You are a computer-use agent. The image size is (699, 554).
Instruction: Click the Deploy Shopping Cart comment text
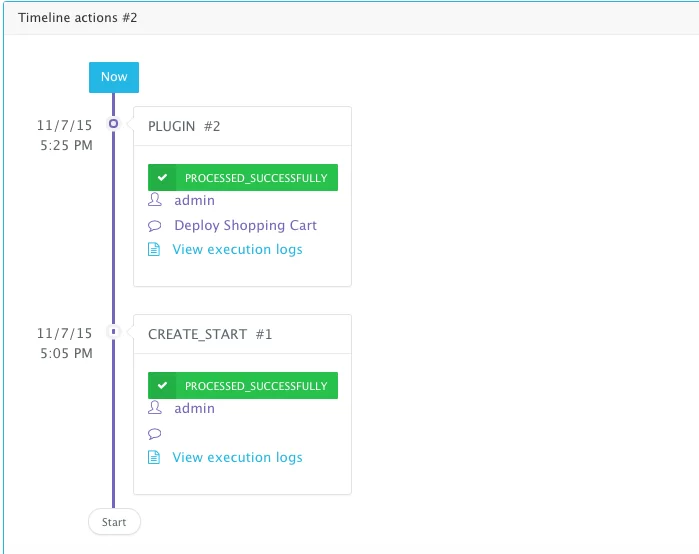click(x=245, y=226)
